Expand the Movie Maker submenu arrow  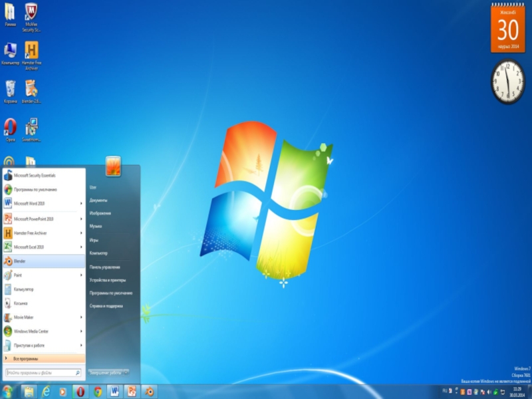81,317
